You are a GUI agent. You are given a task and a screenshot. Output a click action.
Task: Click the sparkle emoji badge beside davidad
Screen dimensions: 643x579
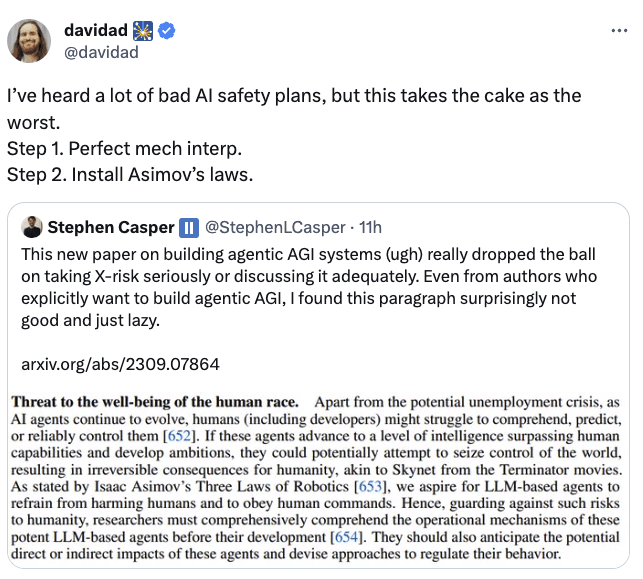tap(143, 31)
